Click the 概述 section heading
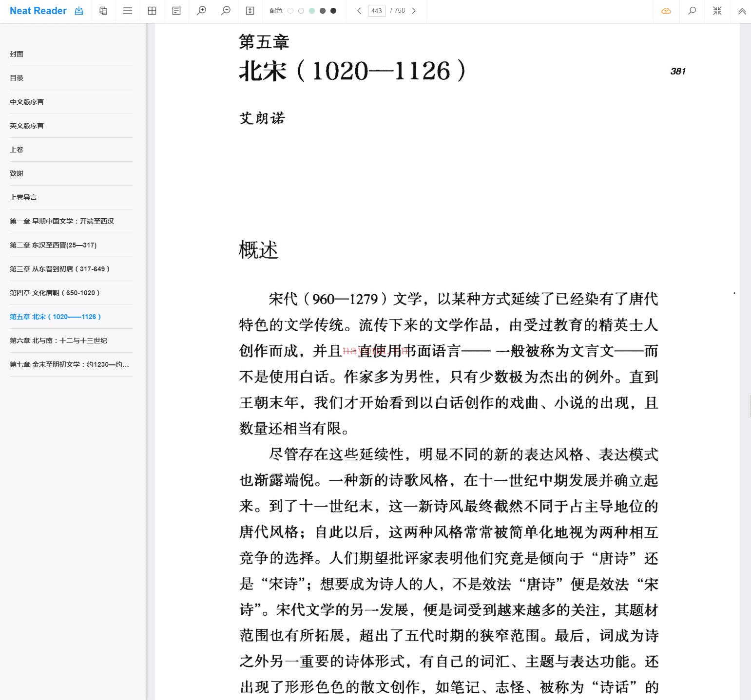The height and width of the screenshot is (700, 751). [x=259, y=250]
